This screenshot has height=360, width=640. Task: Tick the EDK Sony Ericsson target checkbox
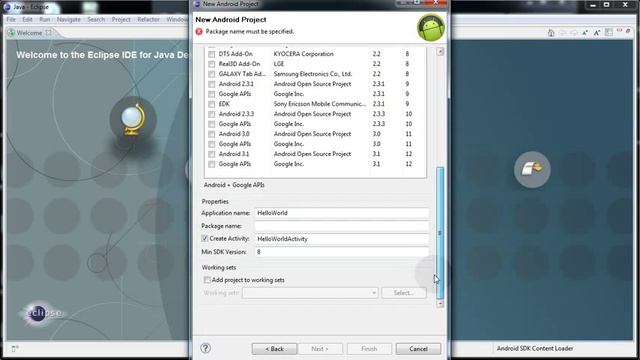(211, 104)
